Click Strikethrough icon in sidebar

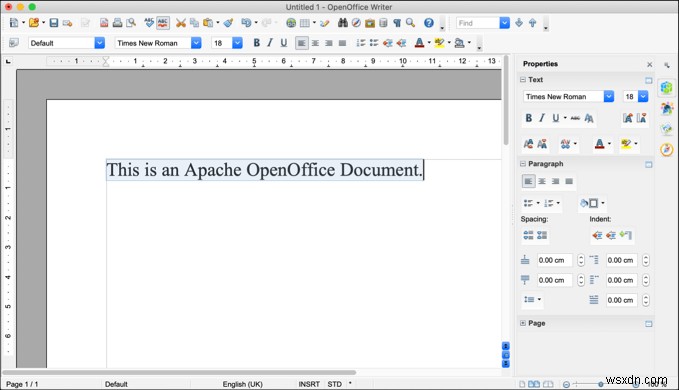pos(575,118)
